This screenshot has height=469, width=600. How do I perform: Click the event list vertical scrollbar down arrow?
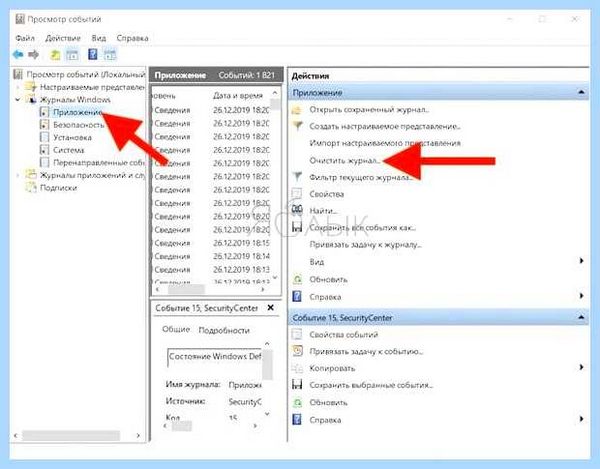[275, 278]
